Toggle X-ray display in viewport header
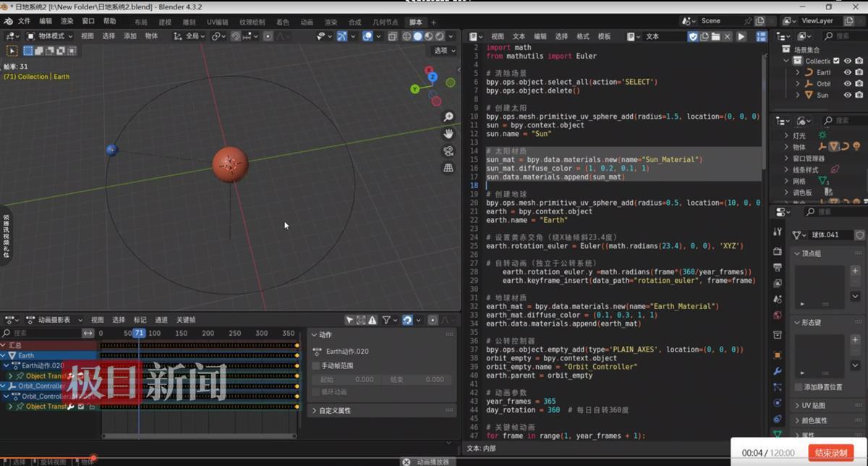Image resolution: width=868 pixels, height=466 pixels. coord(393,36)
